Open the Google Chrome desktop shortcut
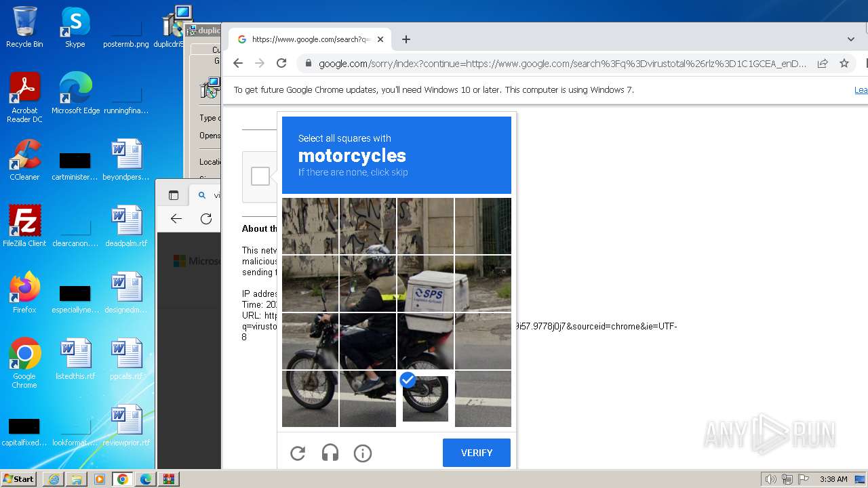868x488 pixels. (x=24, y=363)
